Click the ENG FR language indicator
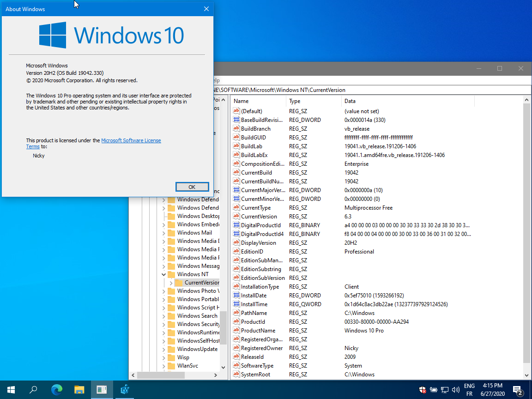532x399 pixels. [x=469, y=390]
